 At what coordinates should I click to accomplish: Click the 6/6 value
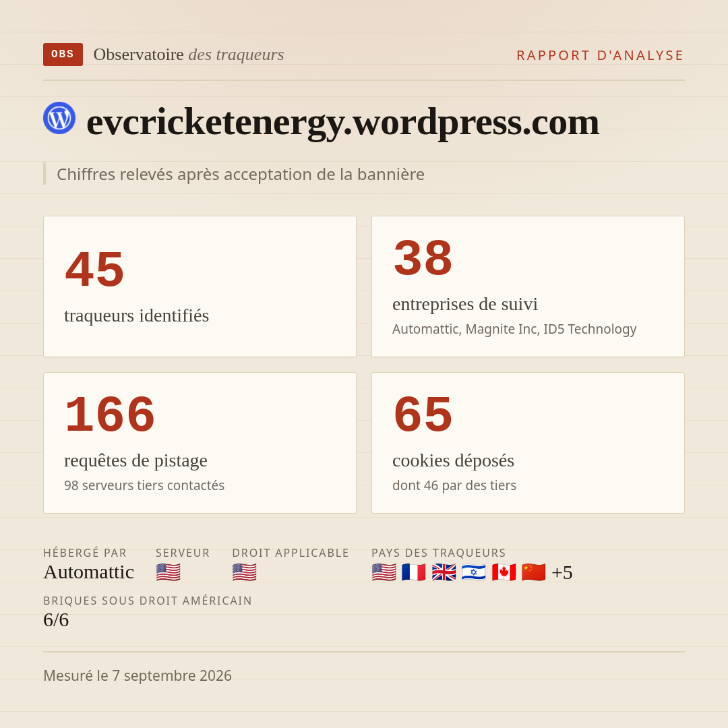[x=56, y=620]
